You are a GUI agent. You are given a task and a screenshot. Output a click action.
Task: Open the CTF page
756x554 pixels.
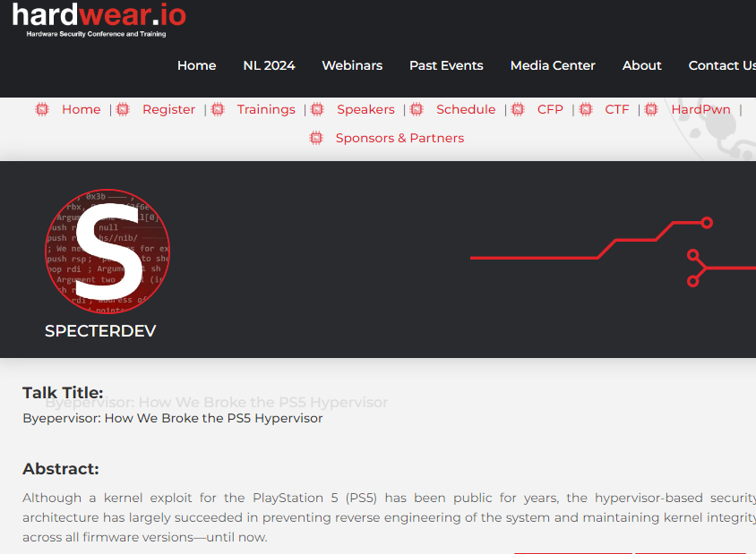[x=617, y=109]
